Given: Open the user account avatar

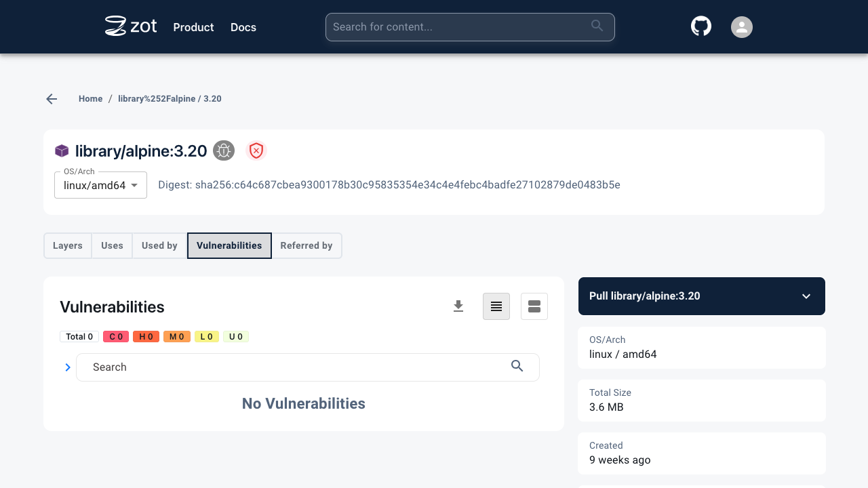Looking at the screenshot, I should coord(742,27).
